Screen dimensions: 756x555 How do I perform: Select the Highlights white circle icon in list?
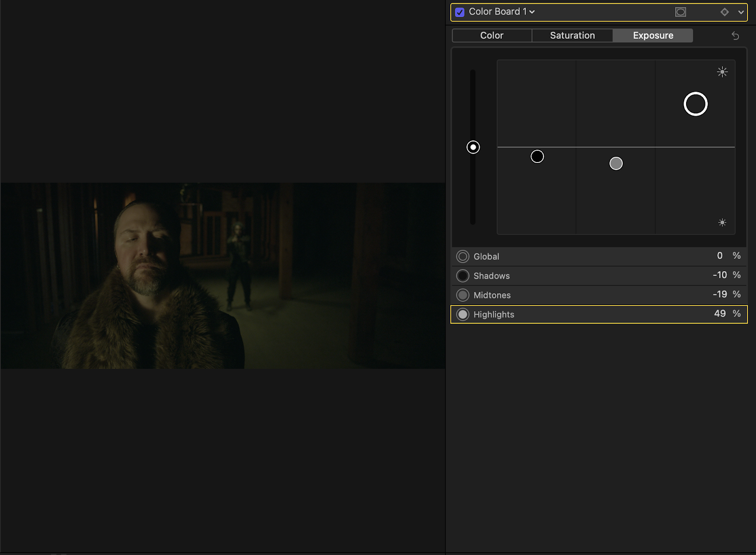click(463, 315)
